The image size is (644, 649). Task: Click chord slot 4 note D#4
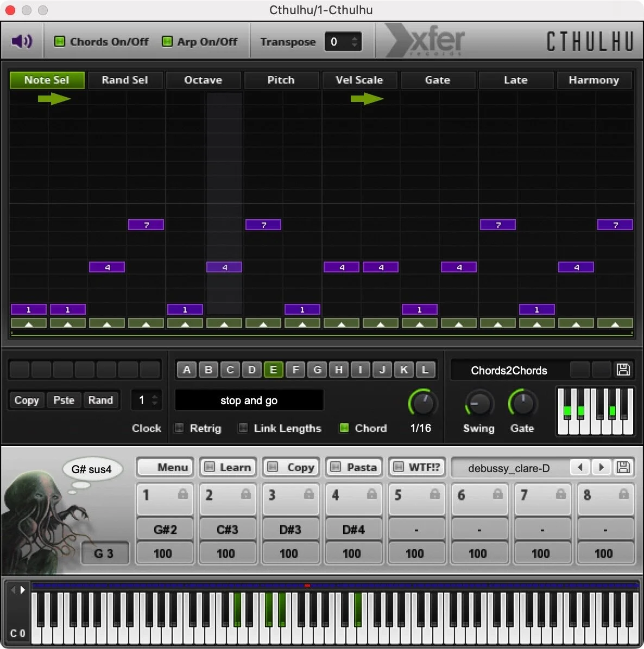[353, 530]
